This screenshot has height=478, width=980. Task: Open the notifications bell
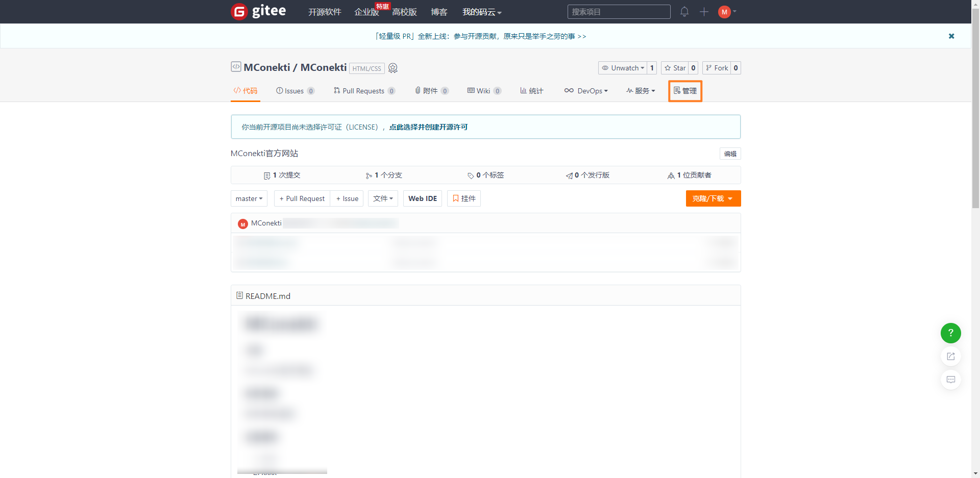coord(684,12)
